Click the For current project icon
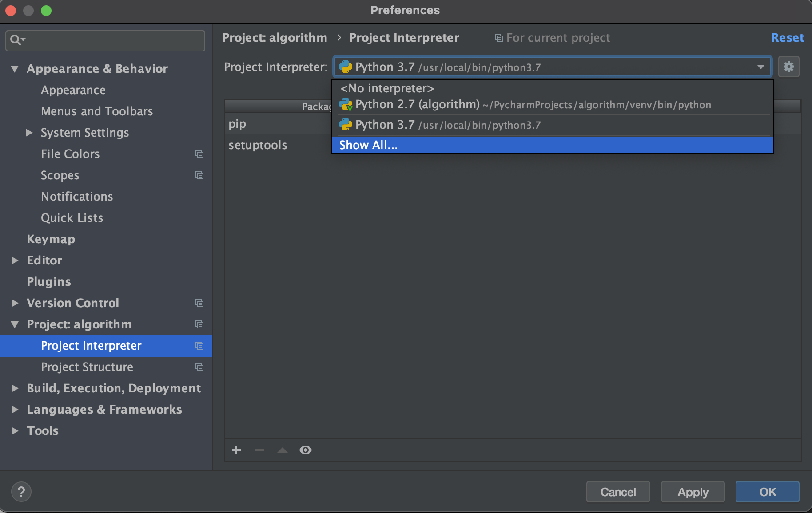 (499, 38)
